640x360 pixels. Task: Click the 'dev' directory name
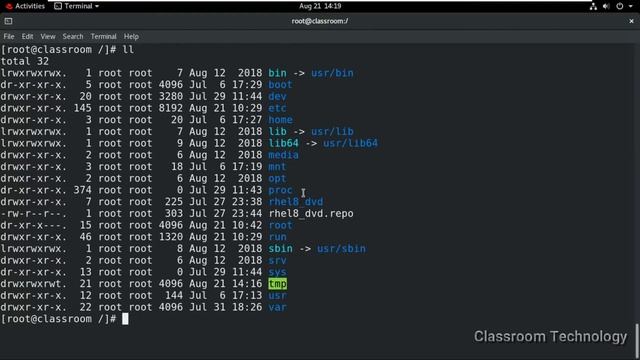point(277,96)
